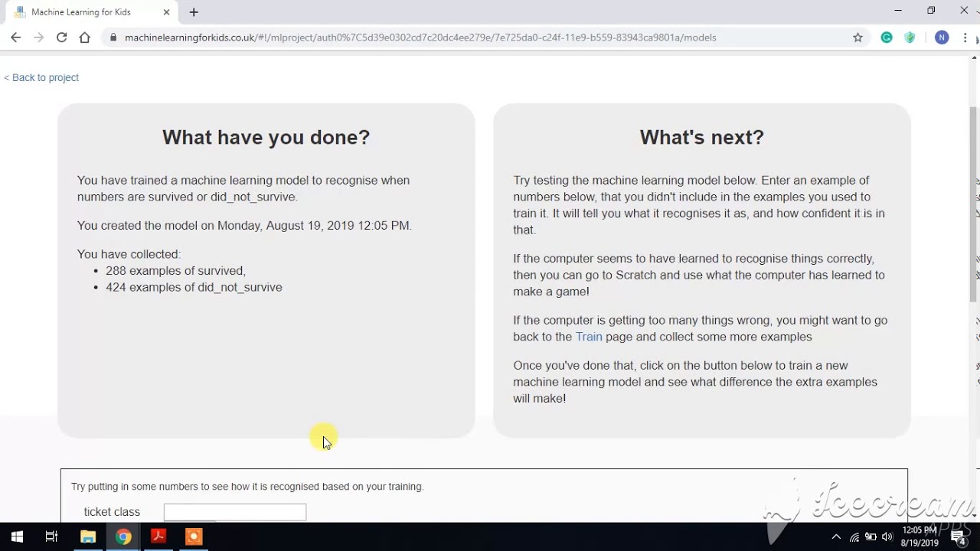Open the network Wi-Fi tray icon
The width and height of the screenshot is (980, 551).
coord(854,537)
